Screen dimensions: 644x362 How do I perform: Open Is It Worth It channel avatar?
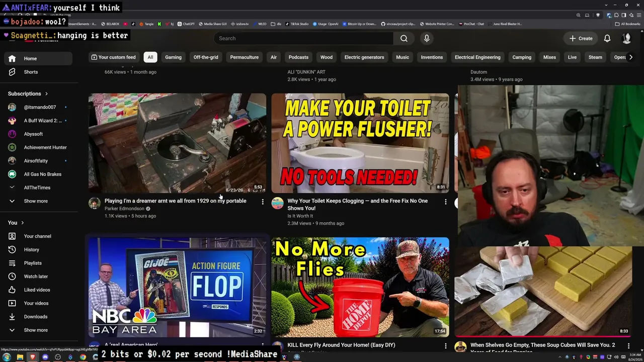coord(278,203)
